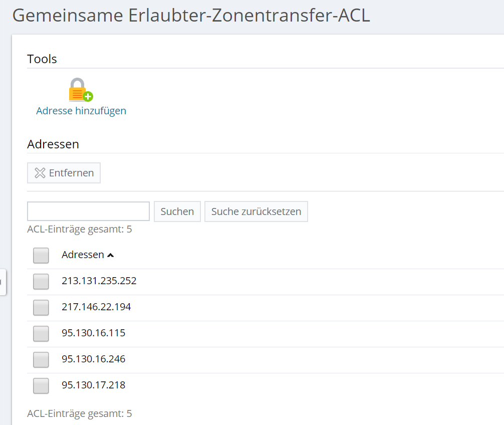Image resolution: width=504 pixels, height=425 pixels.
Task: Select the address text 95.130.16.246
Action: [93, 359]
